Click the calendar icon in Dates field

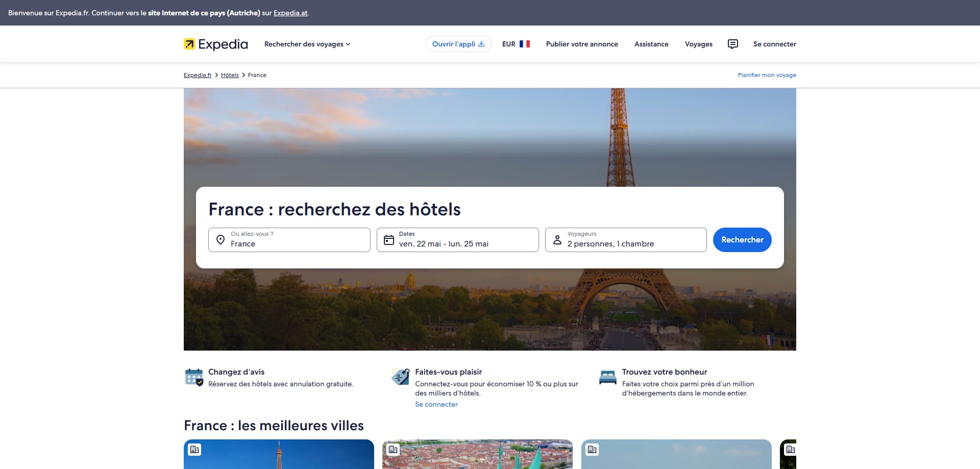click(389, 240)
